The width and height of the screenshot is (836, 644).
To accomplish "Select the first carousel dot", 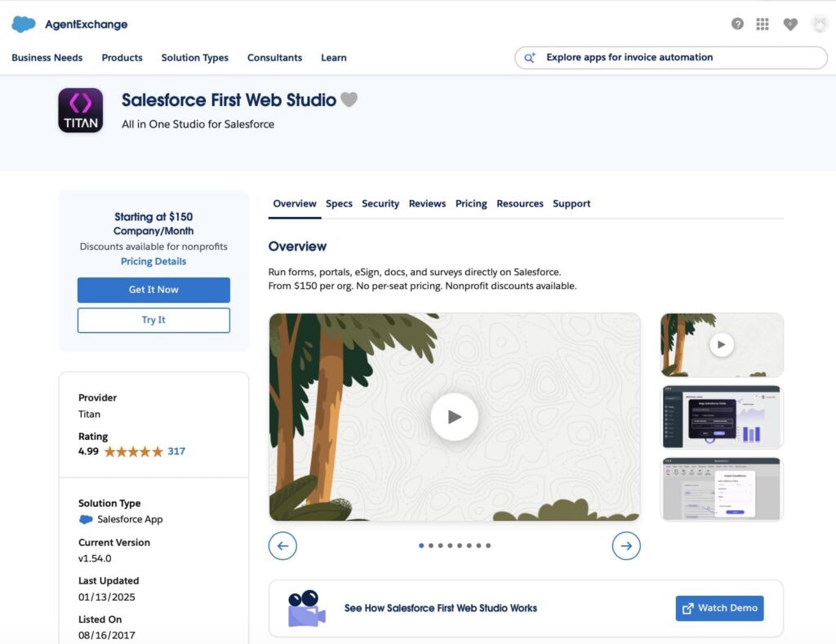I will 421,545.
